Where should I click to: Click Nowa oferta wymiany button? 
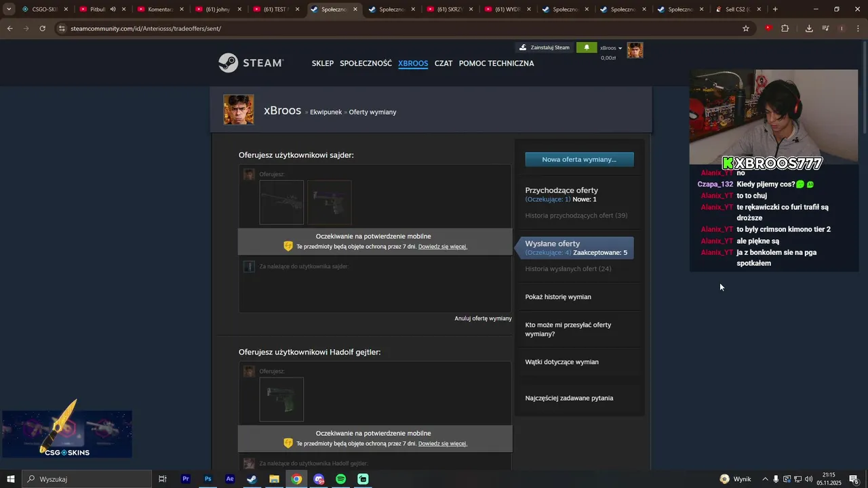tap(579, 159)
